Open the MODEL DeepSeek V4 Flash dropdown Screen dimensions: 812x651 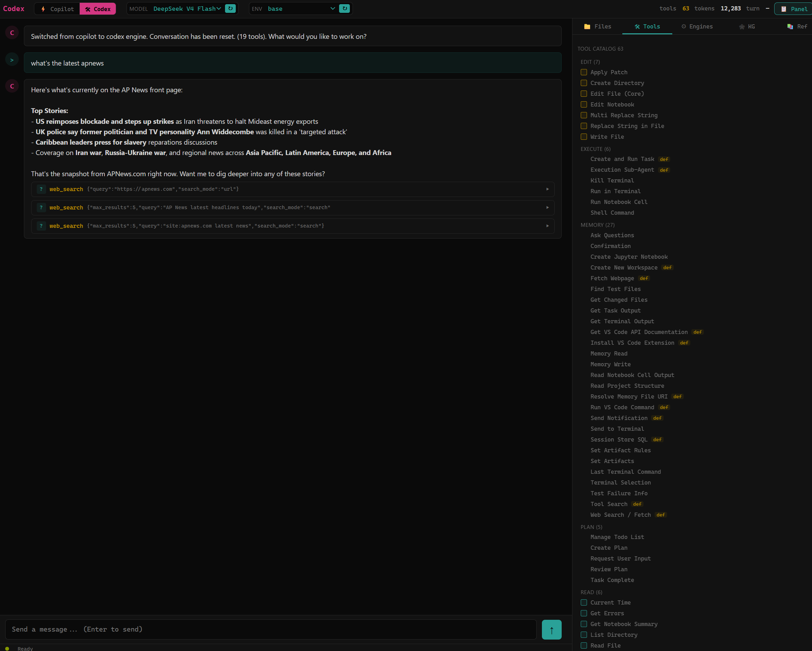tap(187, 9)
